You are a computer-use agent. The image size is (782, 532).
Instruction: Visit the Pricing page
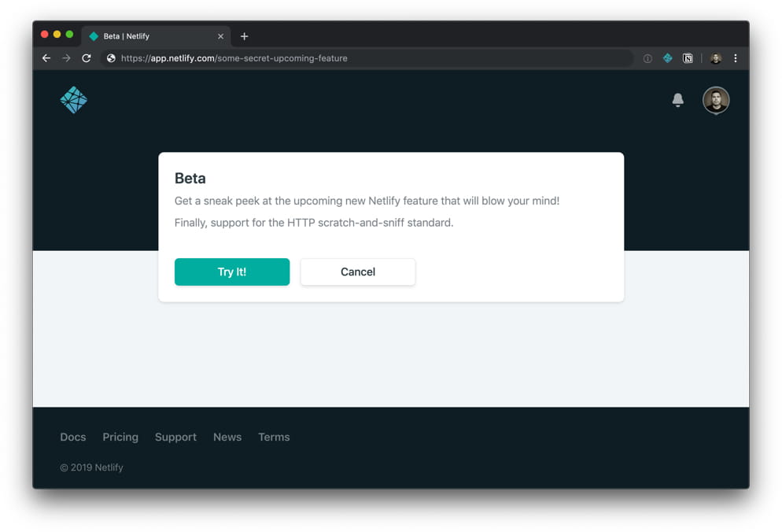120,437
